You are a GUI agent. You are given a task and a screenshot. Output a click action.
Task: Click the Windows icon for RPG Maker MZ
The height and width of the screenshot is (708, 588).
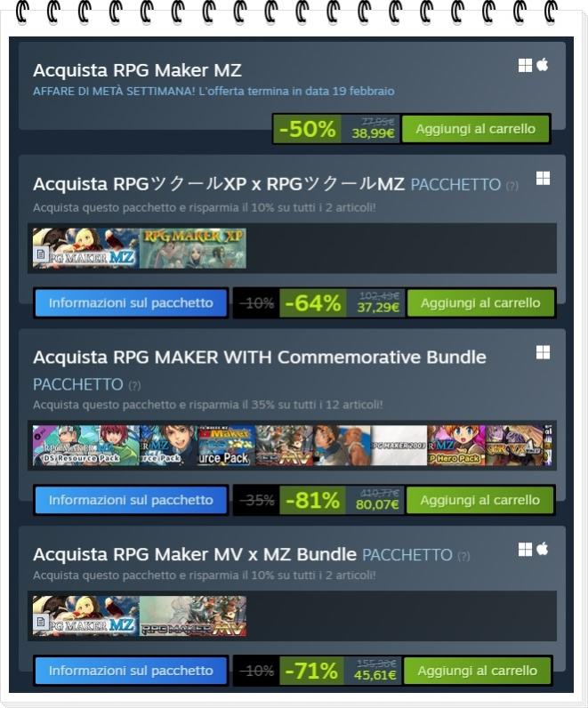coord(525,66)
